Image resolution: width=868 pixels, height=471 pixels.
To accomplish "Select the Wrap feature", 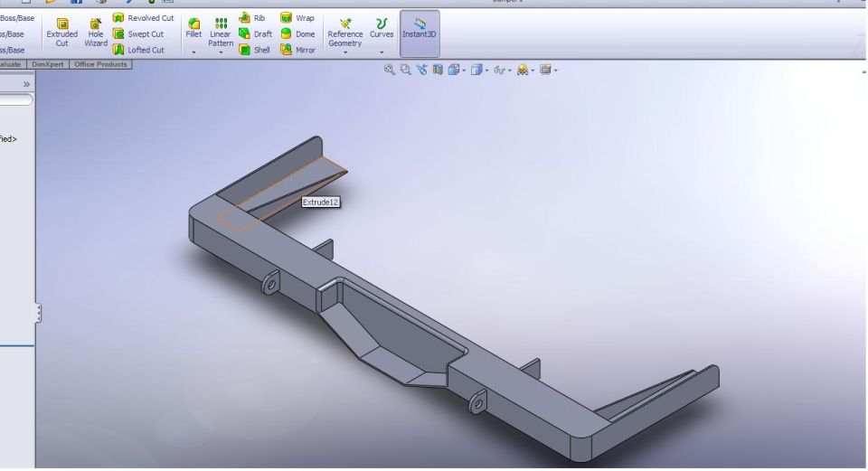I will pos(297,18).
